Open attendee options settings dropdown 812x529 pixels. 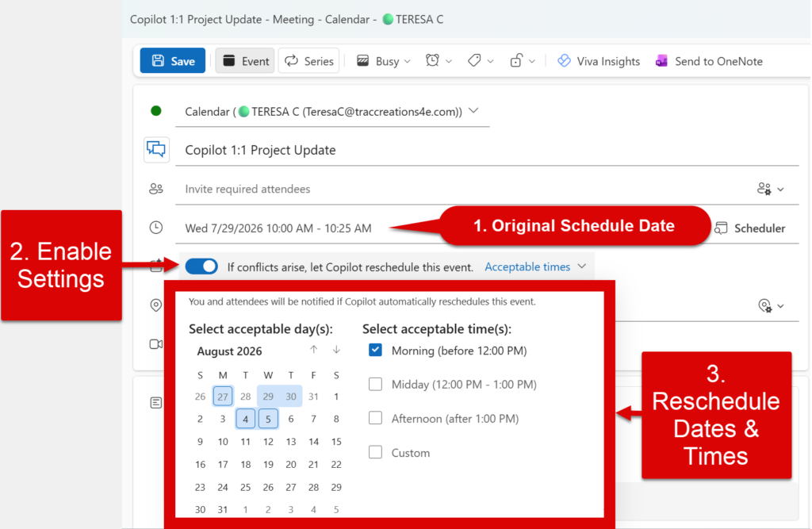click(x=770, y=189)
